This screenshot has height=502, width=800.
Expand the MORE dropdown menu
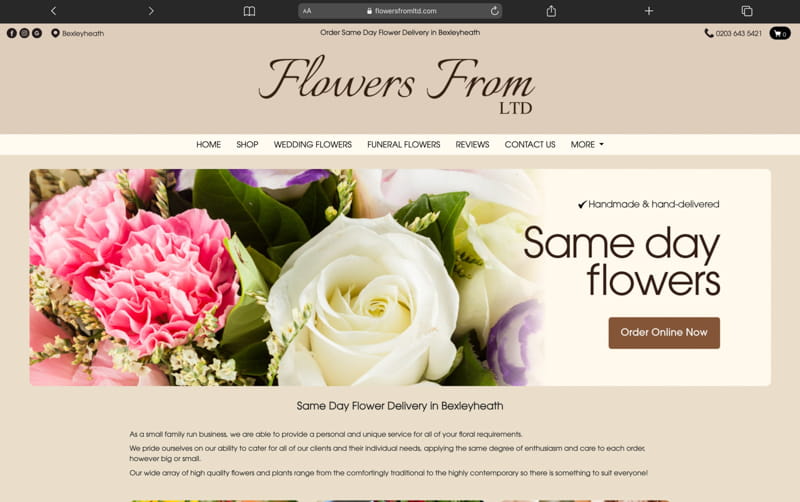[587, 144]
